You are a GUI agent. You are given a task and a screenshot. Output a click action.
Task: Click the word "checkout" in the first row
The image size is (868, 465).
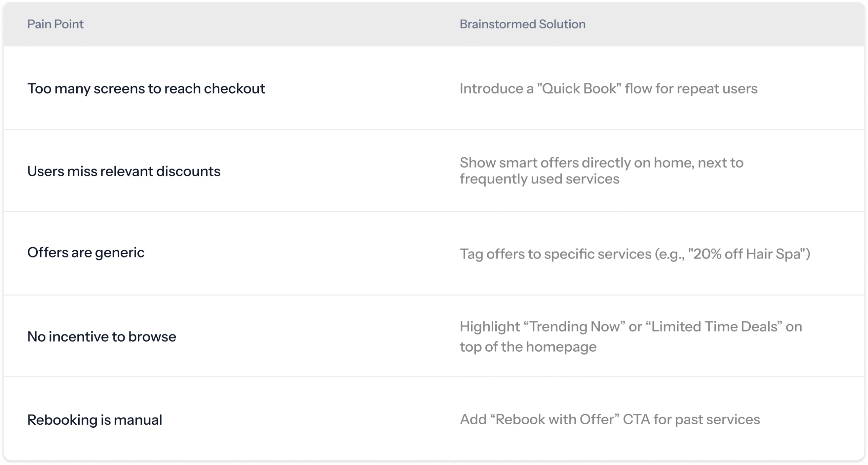[x=234, y=89]
